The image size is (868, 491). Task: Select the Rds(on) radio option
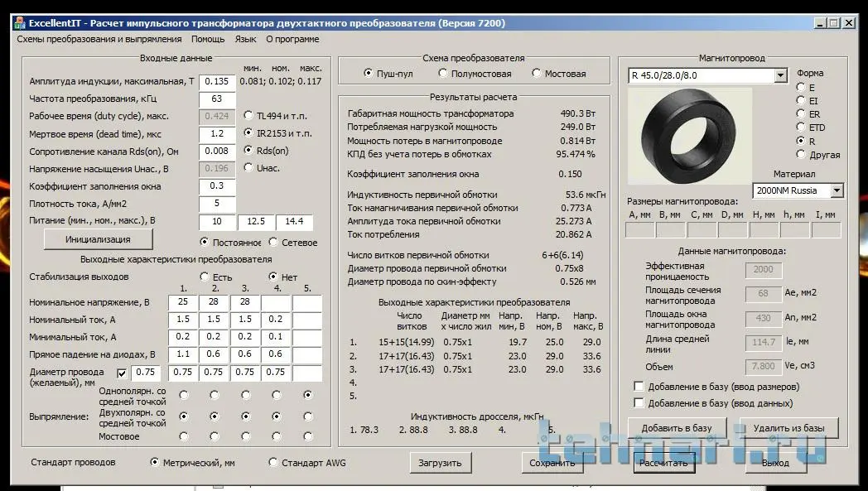tap(248, 150)
